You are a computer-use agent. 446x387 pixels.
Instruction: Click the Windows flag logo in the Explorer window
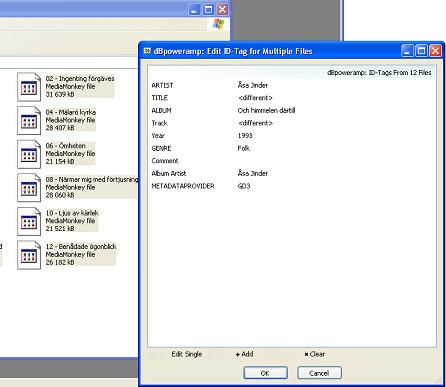[x=218, y=24]
